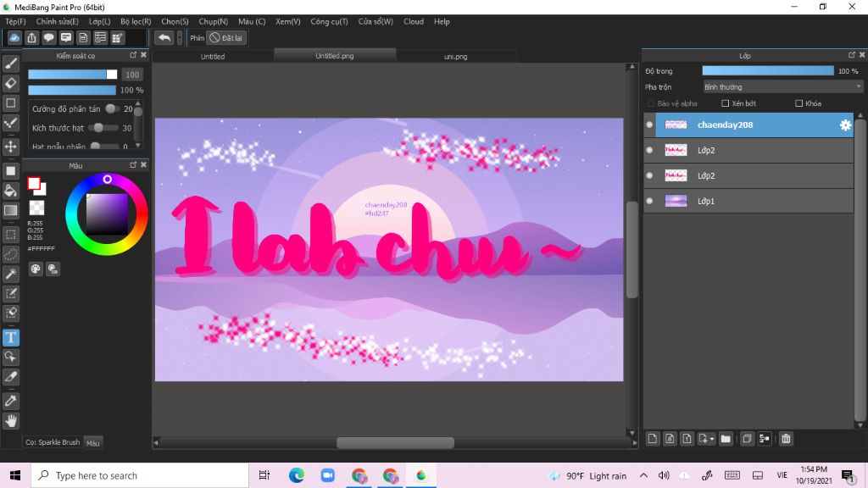Click the Đặt lại reset button

click(226, 37)
